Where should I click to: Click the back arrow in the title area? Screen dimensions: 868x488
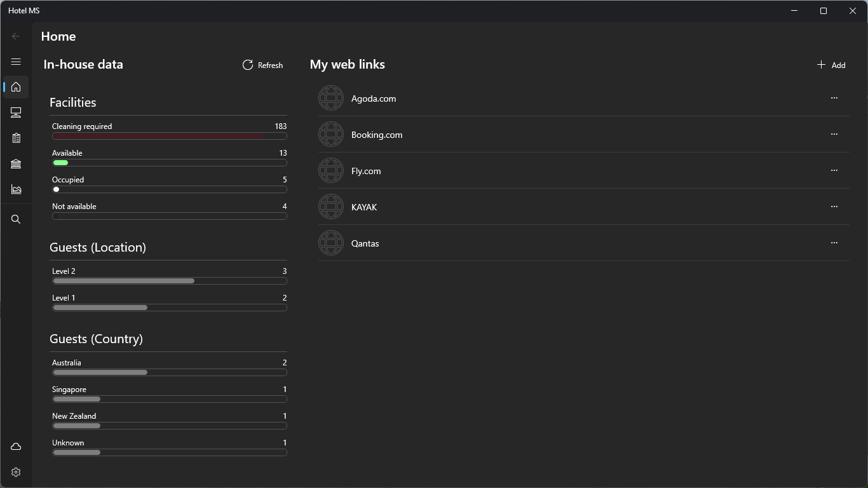[x=16, y=36]
